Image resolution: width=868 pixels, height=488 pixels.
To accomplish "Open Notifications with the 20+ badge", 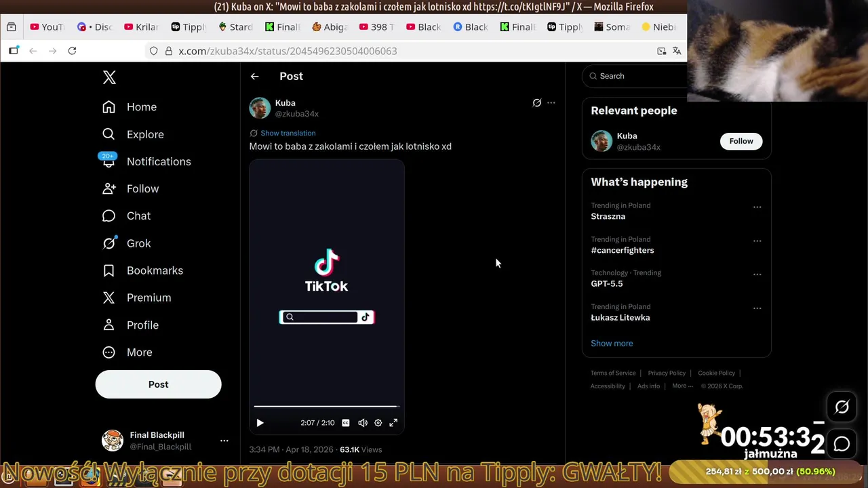I will tap(146, 161).
